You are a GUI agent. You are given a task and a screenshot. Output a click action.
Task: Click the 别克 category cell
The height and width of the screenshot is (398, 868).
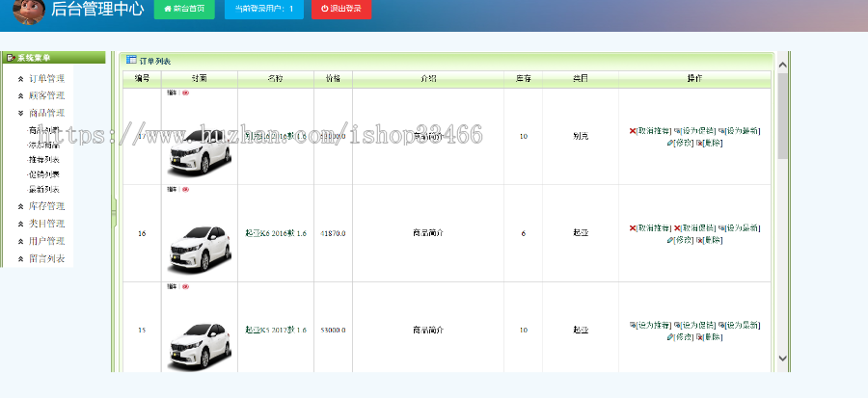[x=581, y=136]
